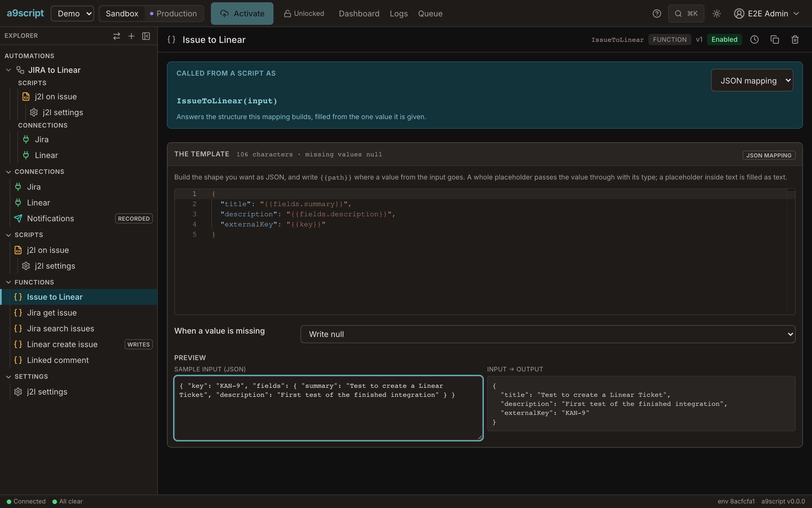Viewport: 812px width, 508px height.
Task: Click the Connected status indicator
Action: tap(26, 501)
